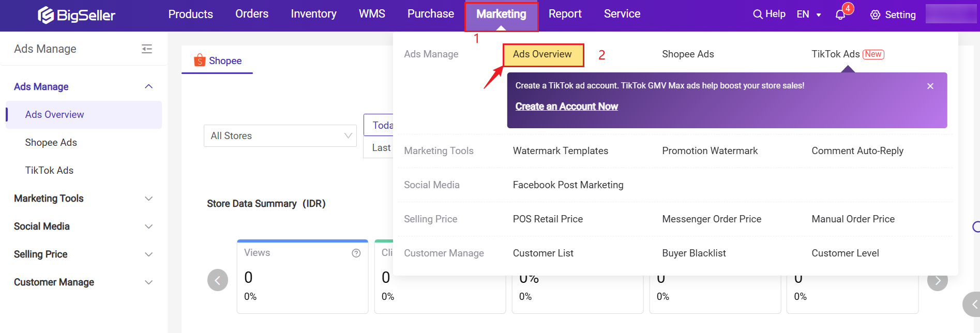Expand the Marketing Tools sidebar section
Screen dimensions: 980x333
(x=149, y=199)
